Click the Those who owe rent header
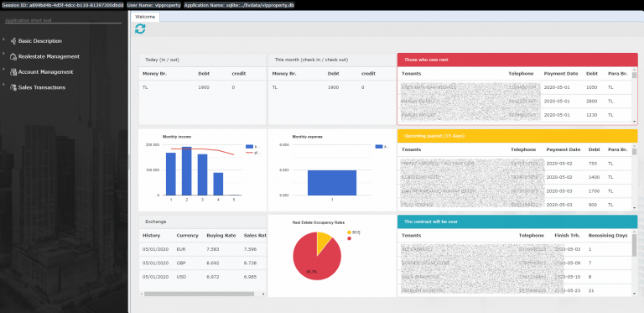The width and height of the screenshot is (644, 313). pyautogui.click(x=517, y=60)
